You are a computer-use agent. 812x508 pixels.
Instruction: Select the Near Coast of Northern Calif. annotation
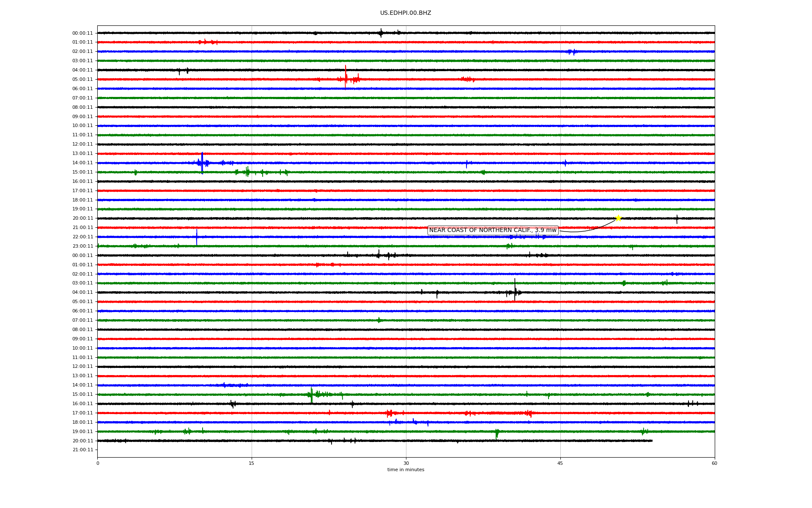493,230
